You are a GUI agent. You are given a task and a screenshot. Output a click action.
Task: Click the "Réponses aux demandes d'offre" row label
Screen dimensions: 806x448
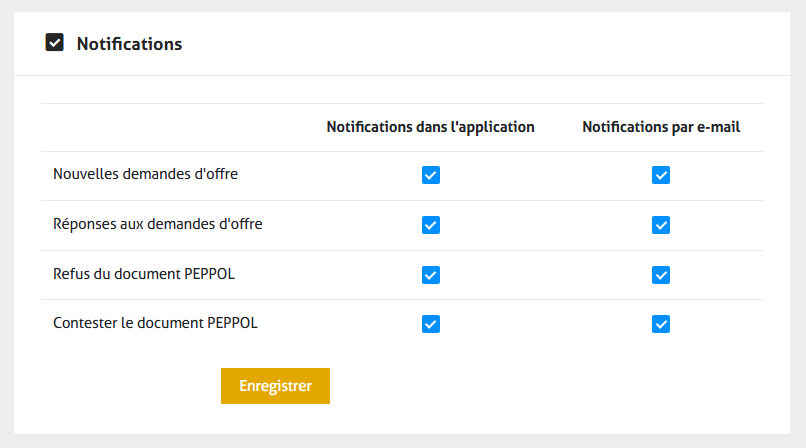pyautogui.click(x=157, y=224)
